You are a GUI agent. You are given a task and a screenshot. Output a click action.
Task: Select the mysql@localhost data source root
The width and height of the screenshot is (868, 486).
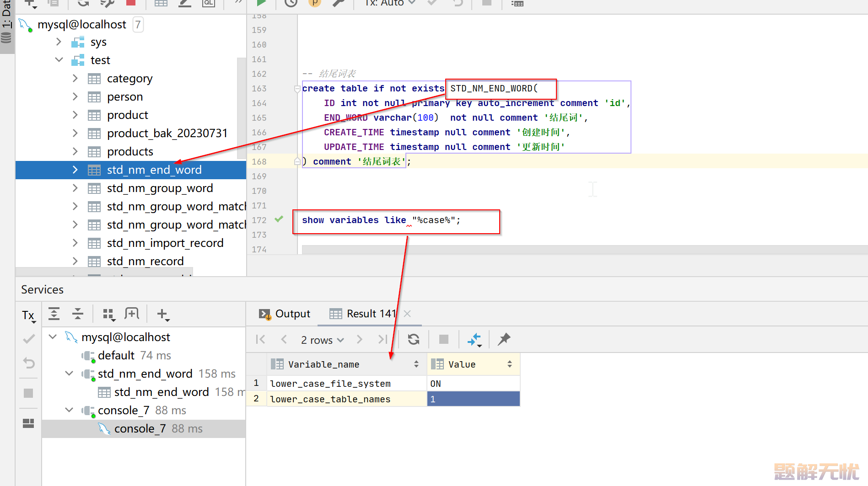click(x=82, y=24)
